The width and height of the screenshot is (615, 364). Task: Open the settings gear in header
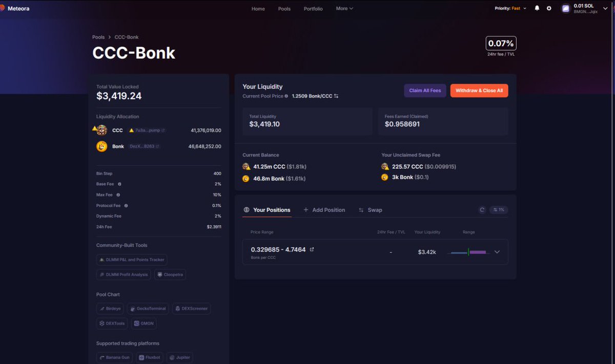click(x=549, y=8)
